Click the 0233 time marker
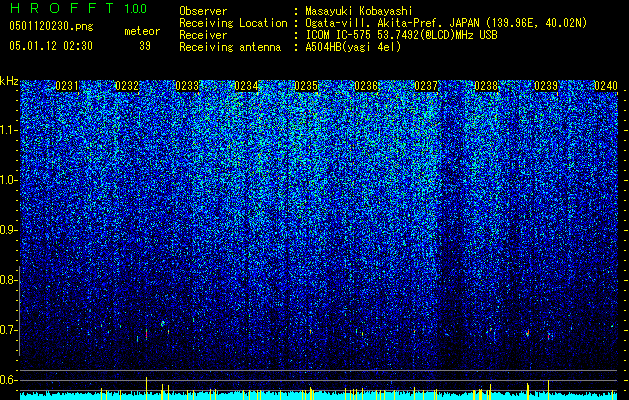 pyautogui.click(x=187, y=86)
